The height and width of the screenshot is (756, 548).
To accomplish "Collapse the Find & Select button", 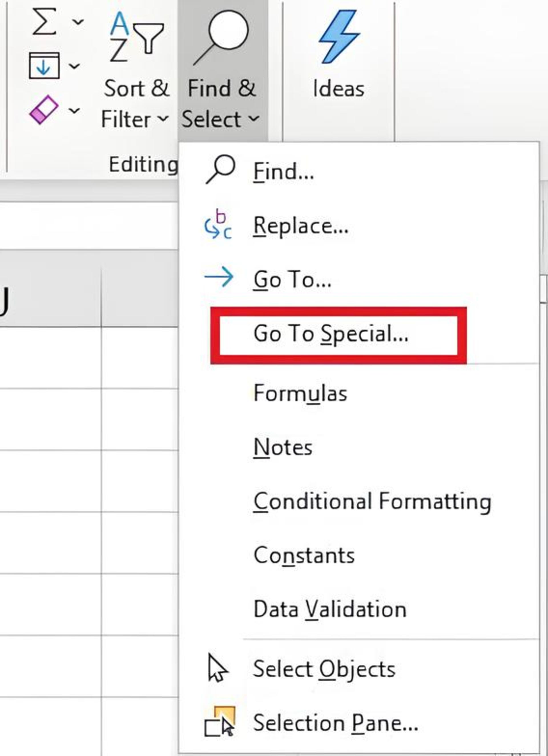I will tap(222, 70).
